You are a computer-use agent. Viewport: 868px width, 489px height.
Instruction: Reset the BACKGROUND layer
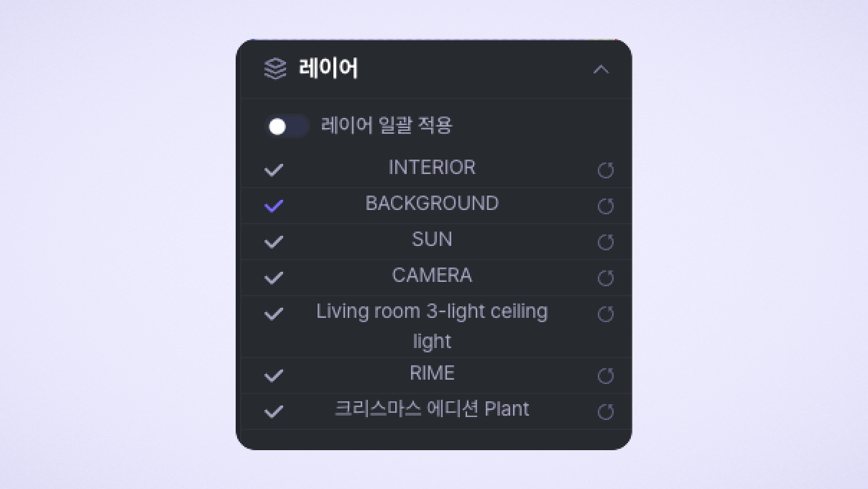(x=606, y=206)
